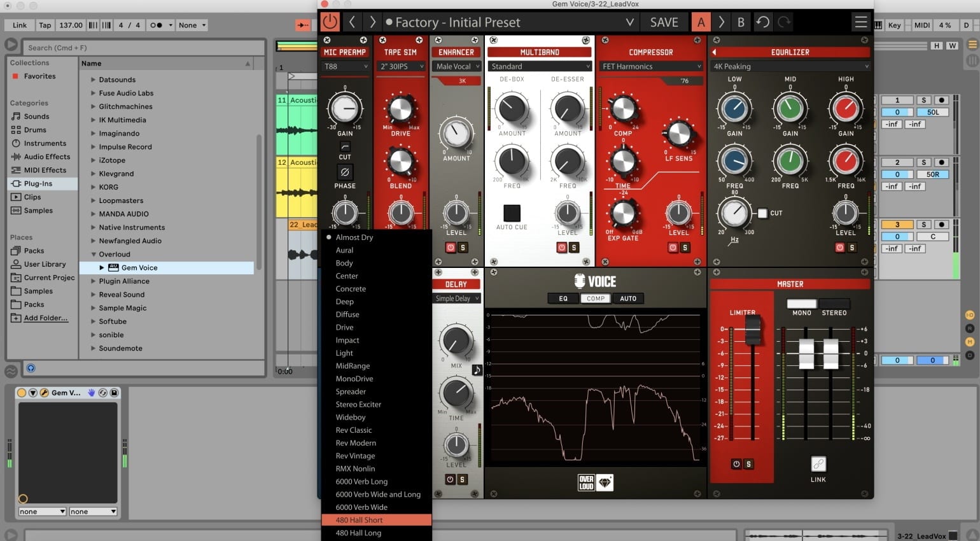Toggle the Equalizer low Cut switch
The image size is (980, 541).
[762, 213]
